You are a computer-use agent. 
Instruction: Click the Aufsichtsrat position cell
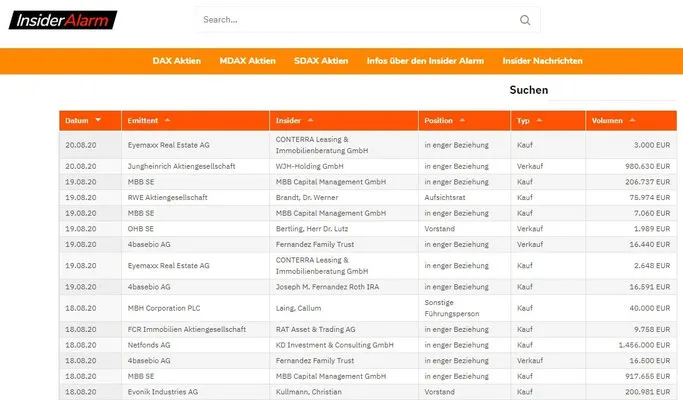pos(464,197)
